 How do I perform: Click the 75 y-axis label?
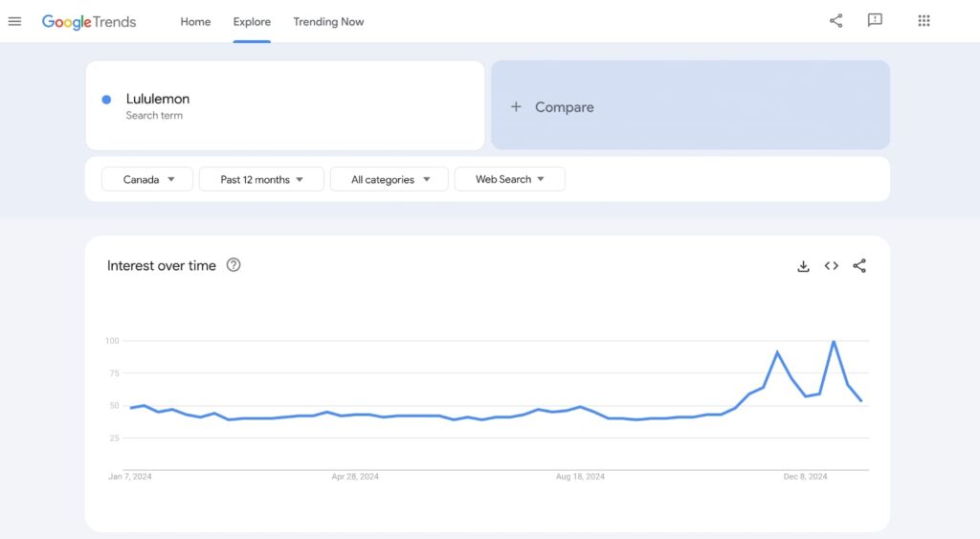pos(115,373)
